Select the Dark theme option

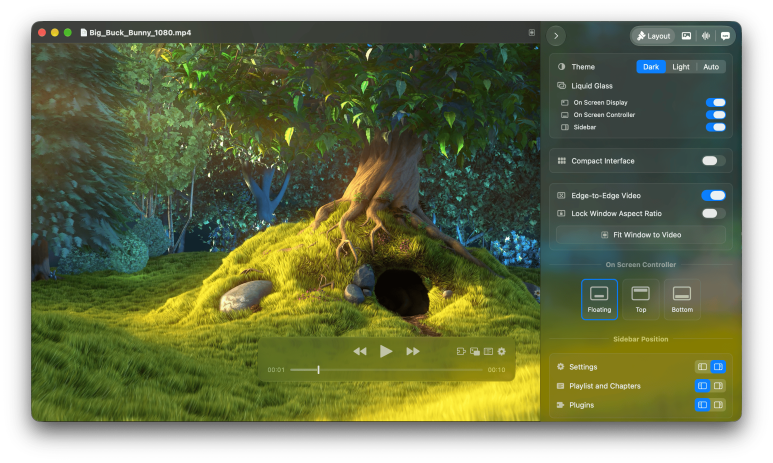(651, 67)
